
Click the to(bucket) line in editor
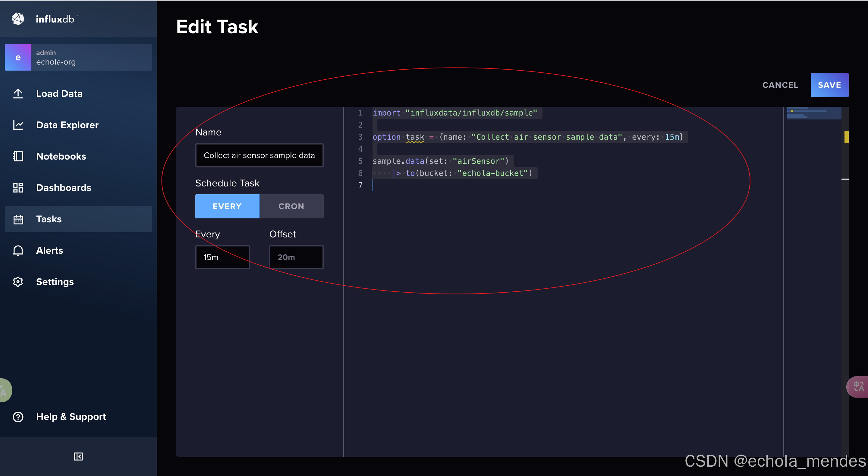pos(462,173)
